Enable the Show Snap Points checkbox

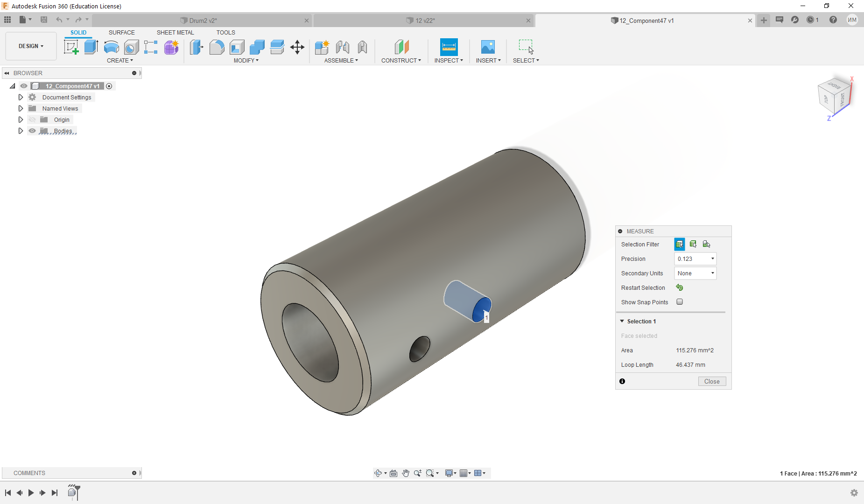point(680,302)
